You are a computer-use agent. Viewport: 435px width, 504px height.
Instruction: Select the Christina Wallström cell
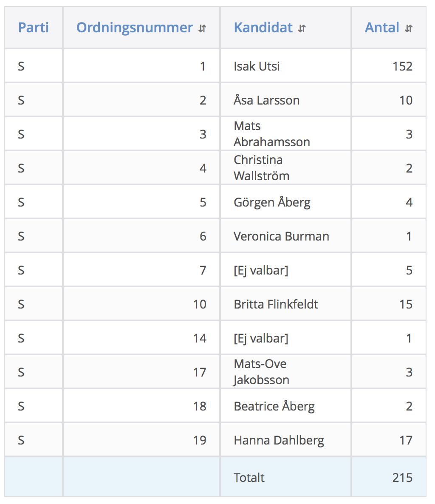coord(285,168)
